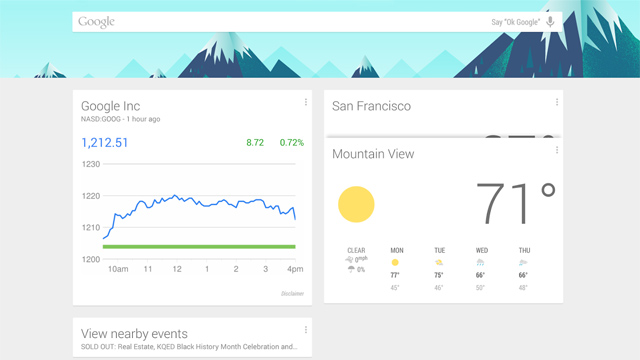Click the 8.72 price change value
Viewport: 640px width, 360px height.
coord(255,142)
